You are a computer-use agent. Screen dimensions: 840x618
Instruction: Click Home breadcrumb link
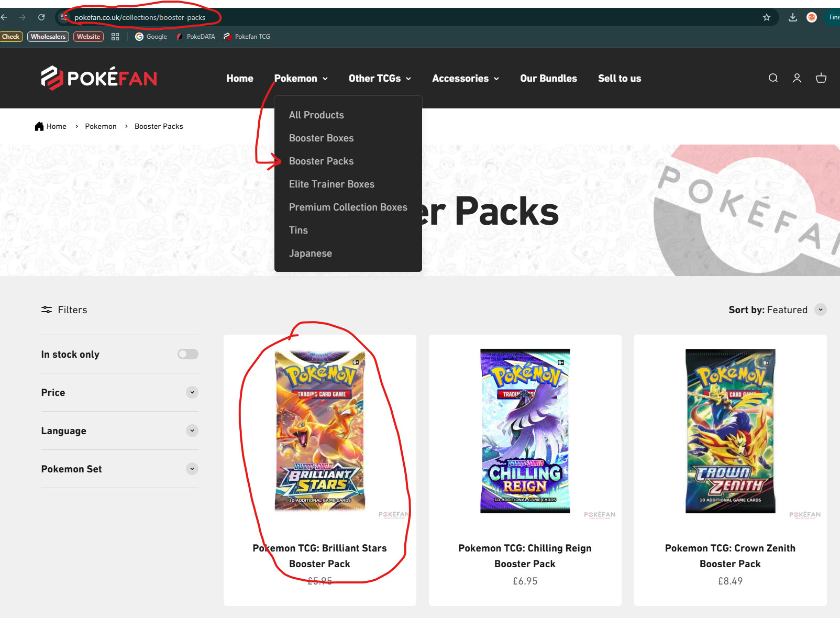click(57, 126)
